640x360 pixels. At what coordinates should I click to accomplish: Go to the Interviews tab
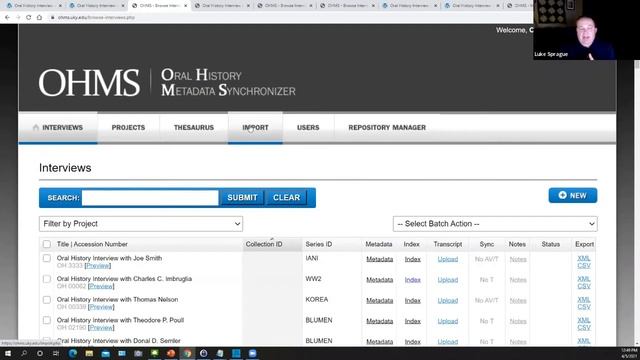58,128
